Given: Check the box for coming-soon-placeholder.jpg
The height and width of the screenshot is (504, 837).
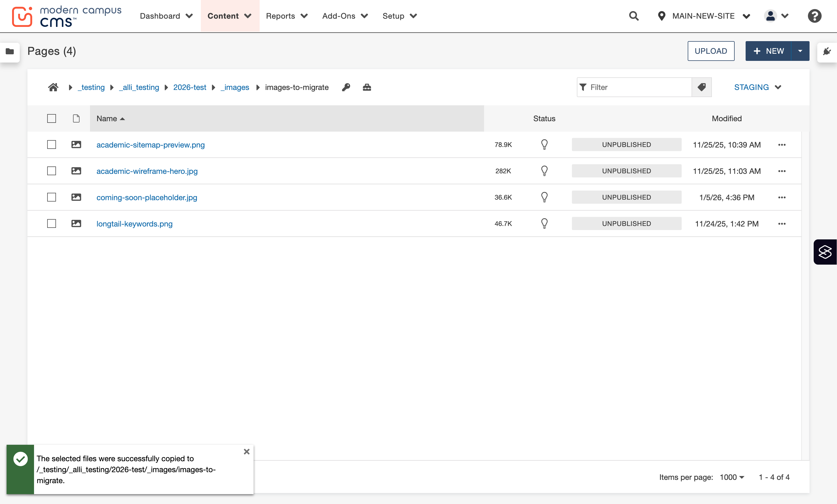Looking at the screenshot, I should click(x=52, y=197).
